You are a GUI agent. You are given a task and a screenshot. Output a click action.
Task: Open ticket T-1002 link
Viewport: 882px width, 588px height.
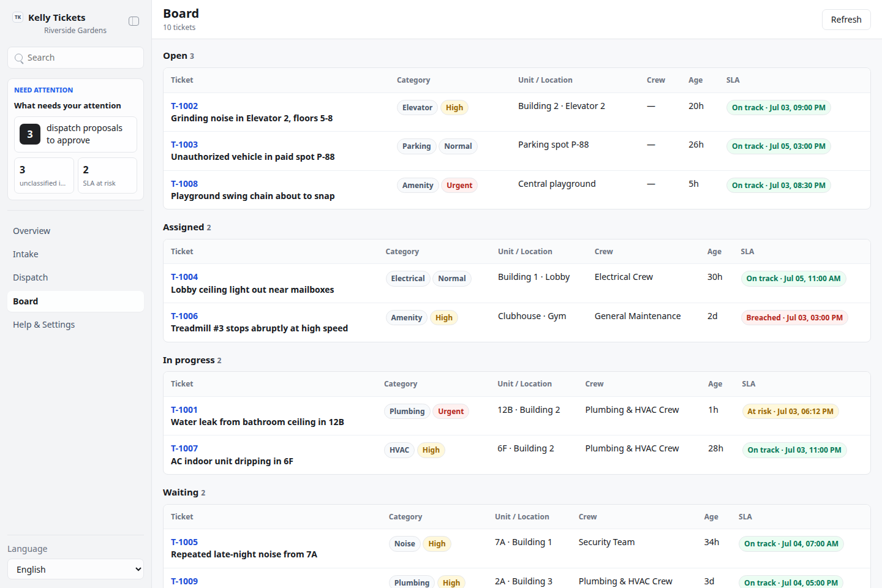[184, 106]
